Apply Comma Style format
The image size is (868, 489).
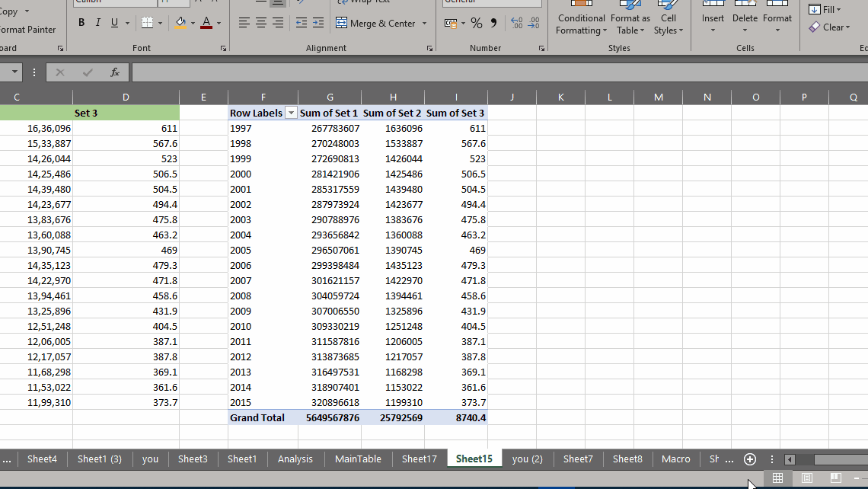(493, 24)
